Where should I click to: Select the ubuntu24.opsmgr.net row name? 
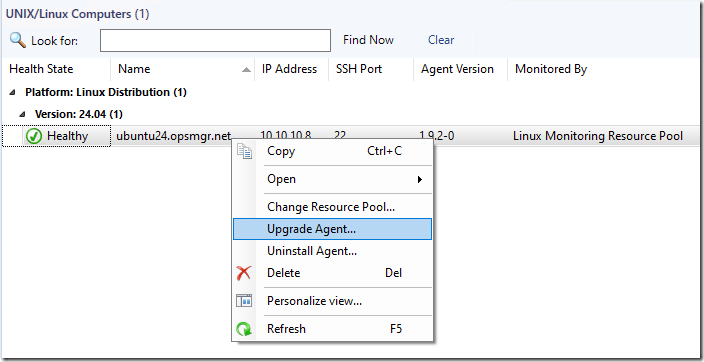pos(173,136)
